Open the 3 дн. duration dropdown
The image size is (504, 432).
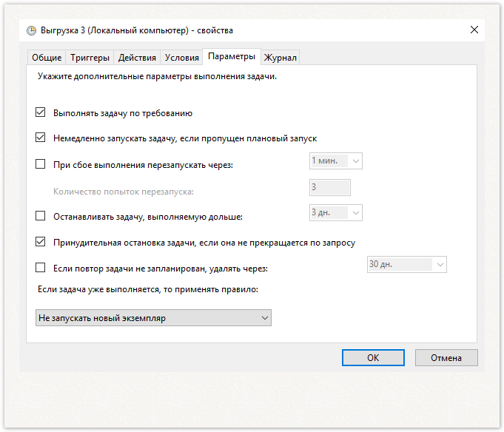point(336,212)
